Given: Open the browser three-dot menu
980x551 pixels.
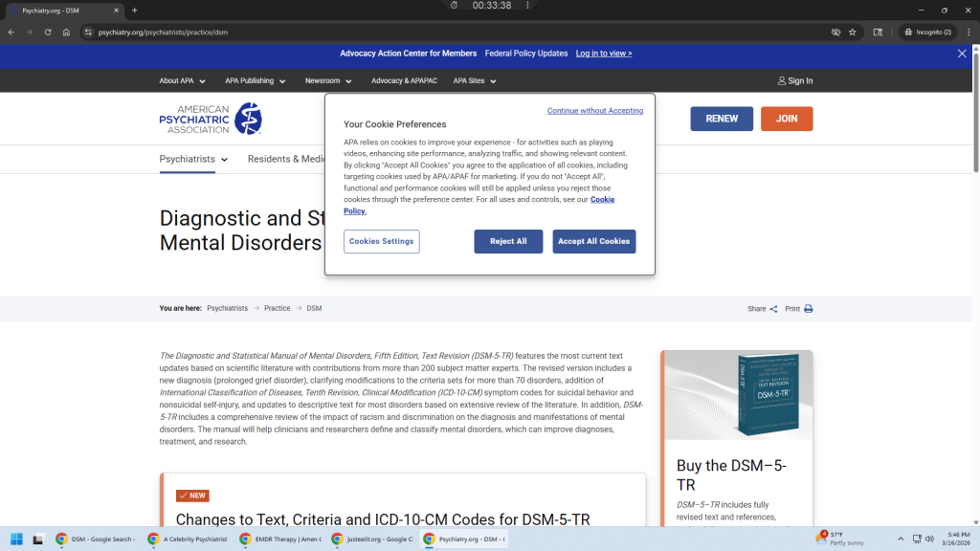Looking at the screenshot, I should click(x=968, y=32).
